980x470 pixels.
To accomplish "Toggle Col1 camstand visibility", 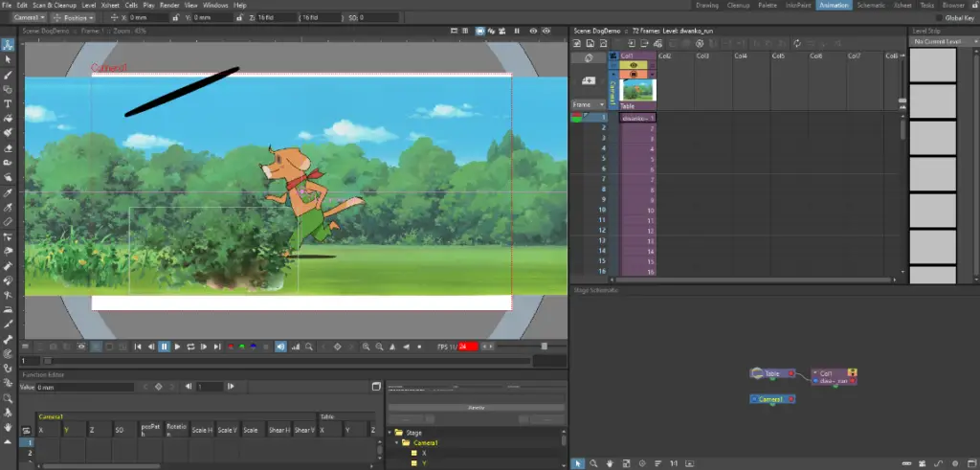I will point(634,75).
